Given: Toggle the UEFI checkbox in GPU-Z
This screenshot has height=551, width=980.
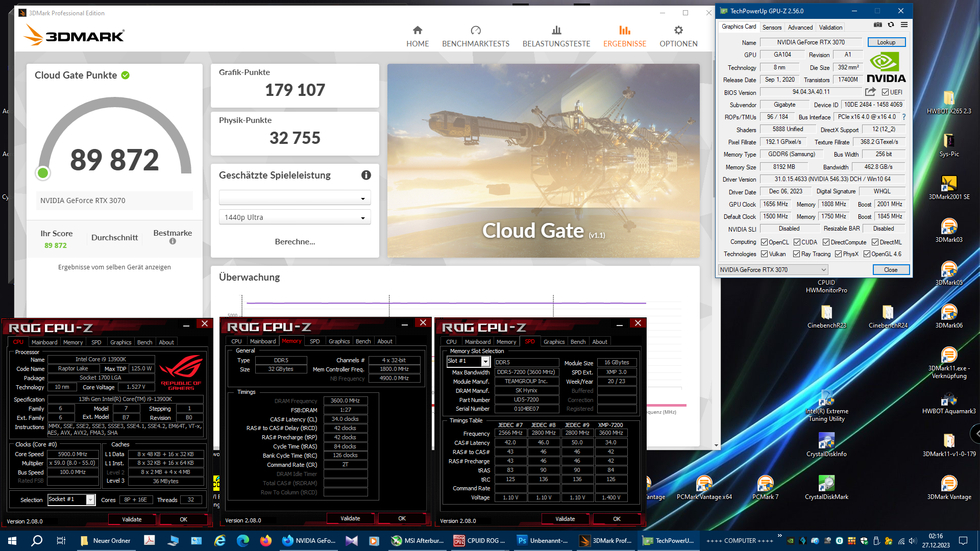Looking at the screenshot, I should coord(885,92).
